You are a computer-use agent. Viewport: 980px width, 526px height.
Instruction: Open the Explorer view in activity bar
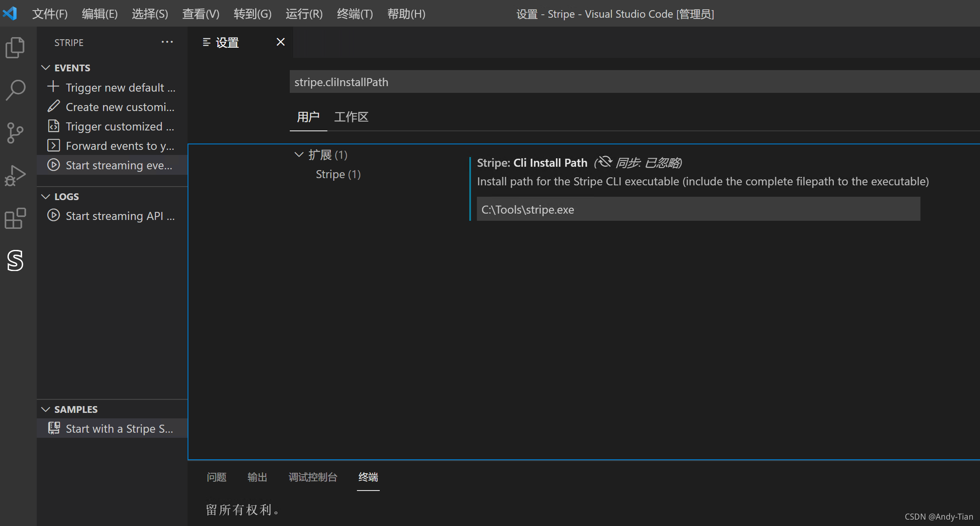pyautogui.click(x=15, y=47)
